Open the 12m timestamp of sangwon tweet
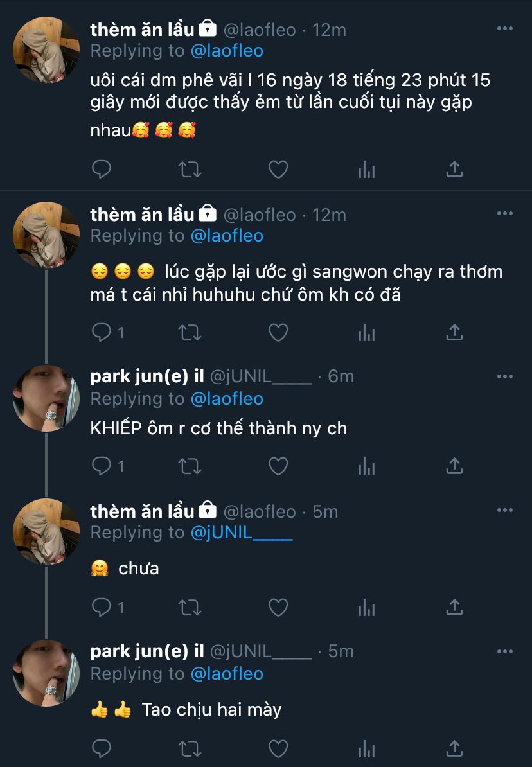 (329, 215)
